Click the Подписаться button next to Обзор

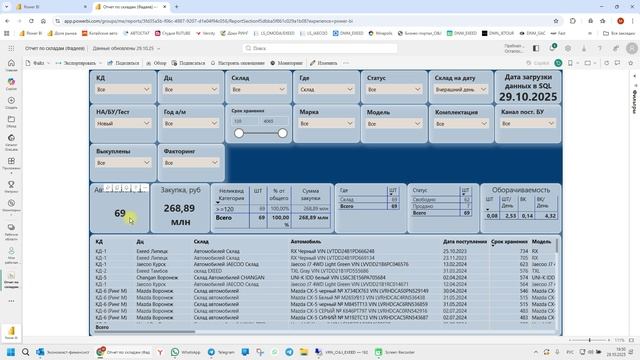pos(188,63)
